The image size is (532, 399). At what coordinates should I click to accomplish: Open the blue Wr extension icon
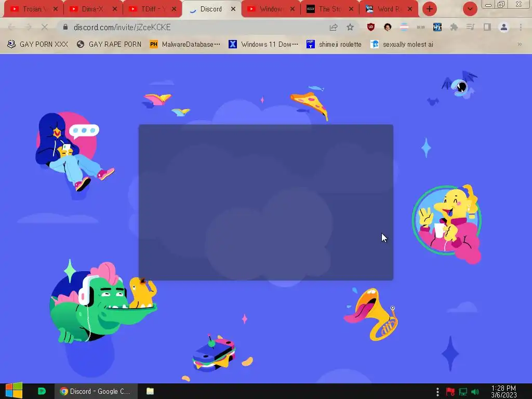(437, 27)
